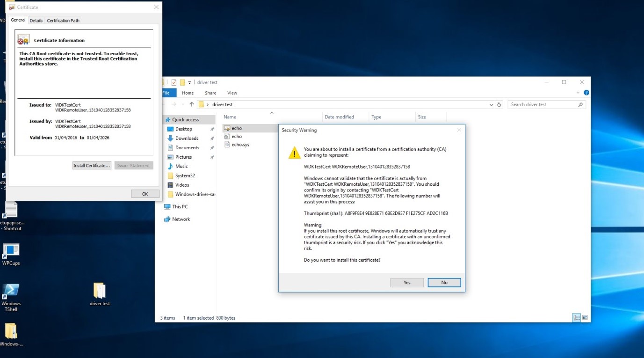
Task: Refresh the driver test folder view
Action: [499, 105]
